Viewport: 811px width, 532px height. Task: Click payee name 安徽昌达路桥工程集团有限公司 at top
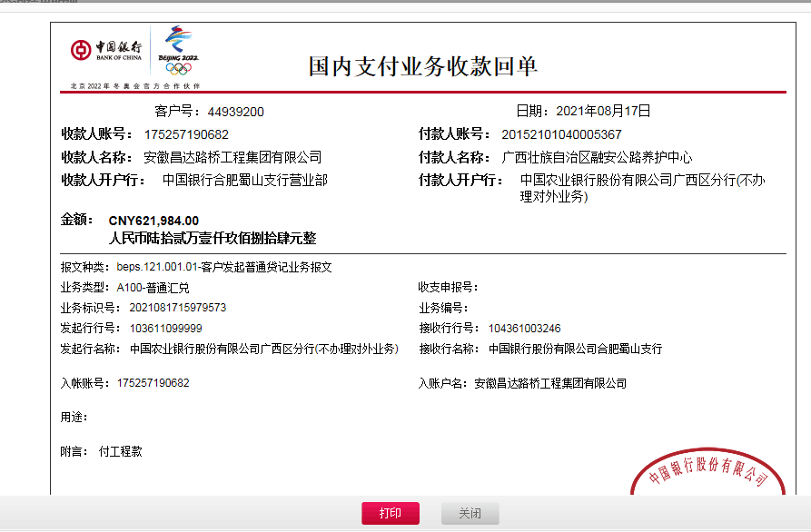232,157
